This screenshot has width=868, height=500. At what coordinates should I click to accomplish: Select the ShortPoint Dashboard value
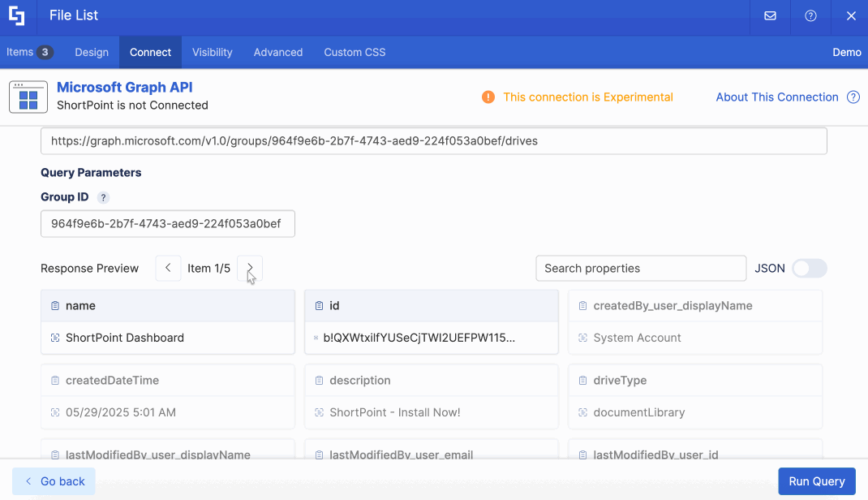pyautogui.click(x=125, y=338)
